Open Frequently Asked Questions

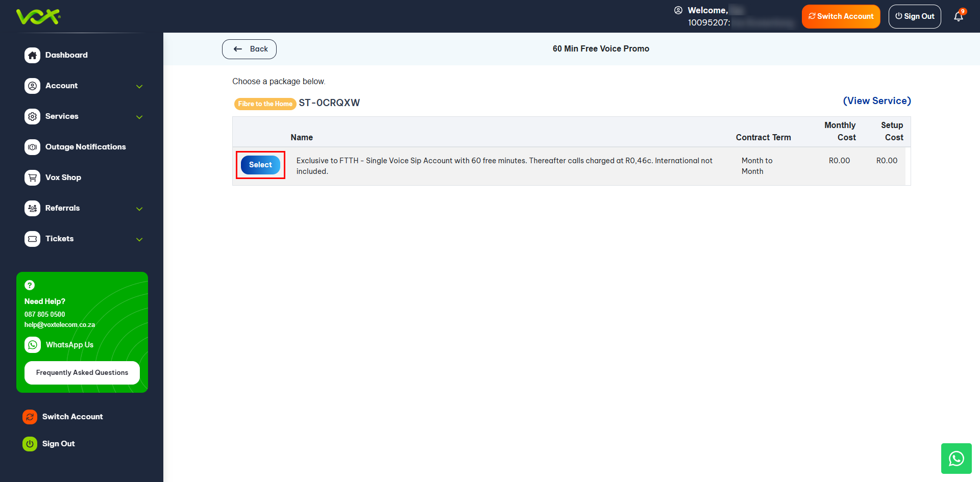82,373
